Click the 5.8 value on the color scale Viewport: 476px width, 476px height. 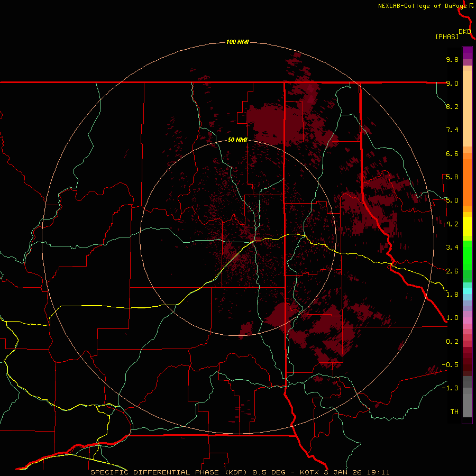(x=452, y=177)
